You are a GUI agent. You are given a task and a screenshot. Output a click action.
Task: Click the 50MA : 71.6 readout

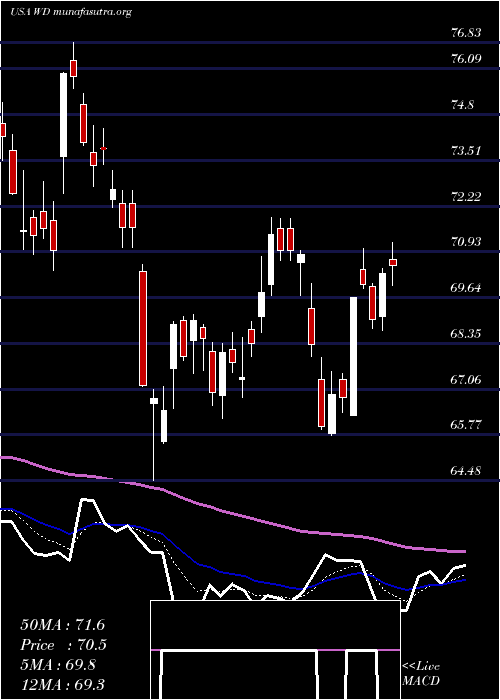(x=62, y=625)
